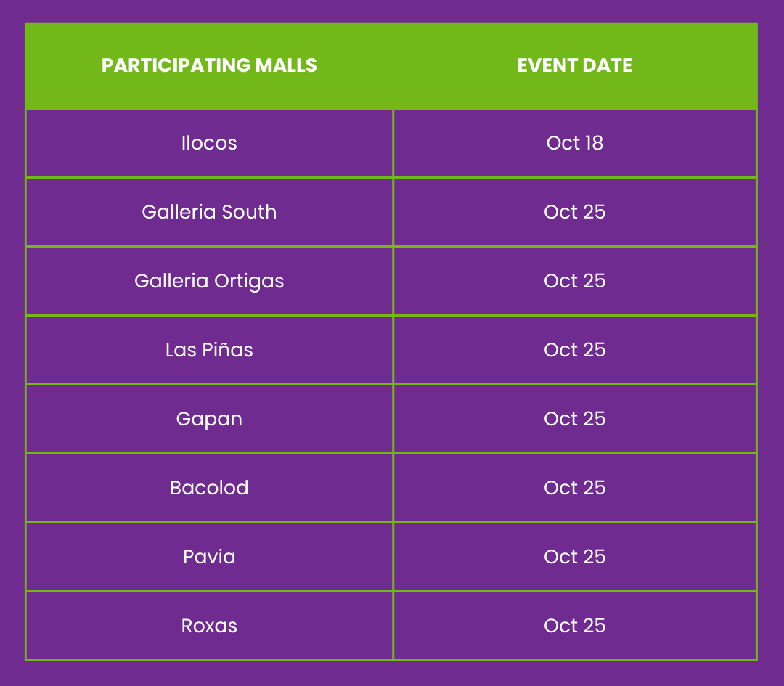Pick the event date beside Galleria Ortigas
The width and height of the screenshot is (784, 686).
574,281
